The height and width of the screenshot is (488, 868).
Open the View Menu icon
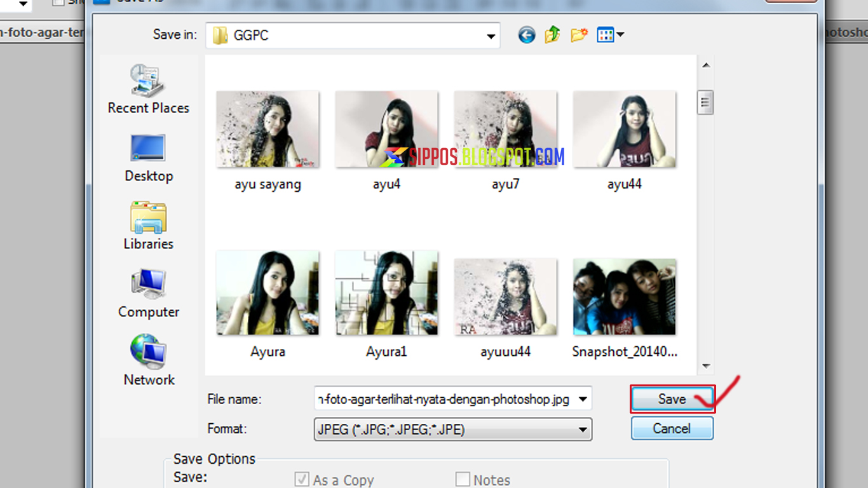tap(604, 35)
